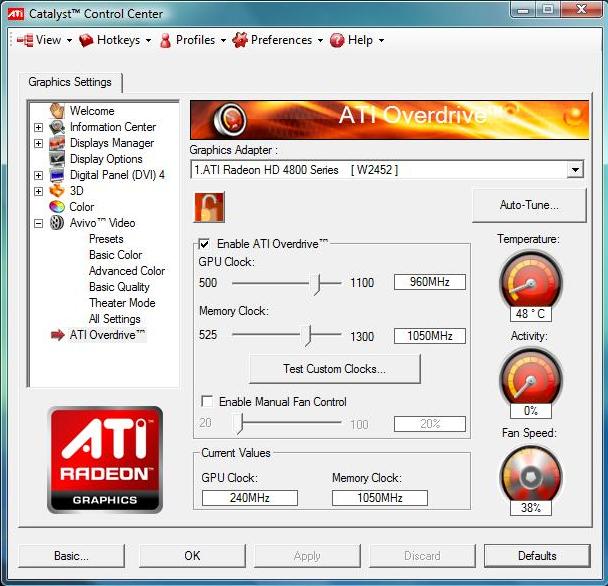Select Basic Quality in the tree

click(119, 287)
